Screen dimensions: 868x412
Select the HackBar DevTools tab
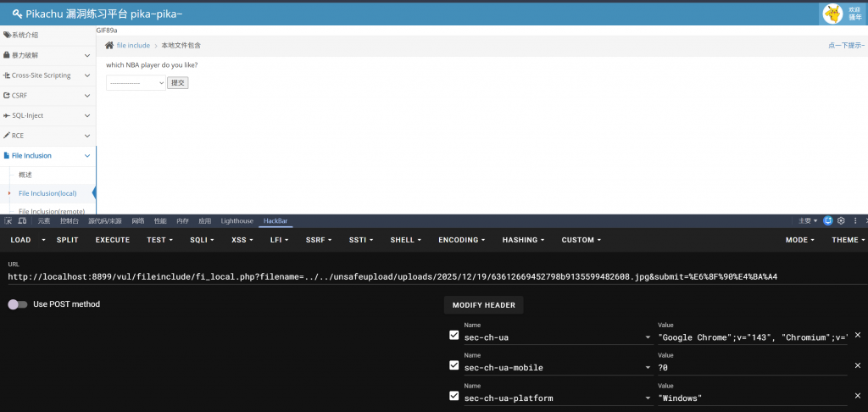pos(275,221)
